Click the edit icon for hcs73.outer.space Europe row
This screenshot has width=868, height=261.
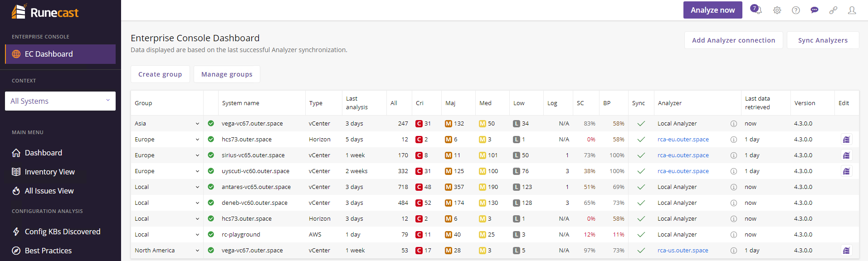[x=846, y=140]
